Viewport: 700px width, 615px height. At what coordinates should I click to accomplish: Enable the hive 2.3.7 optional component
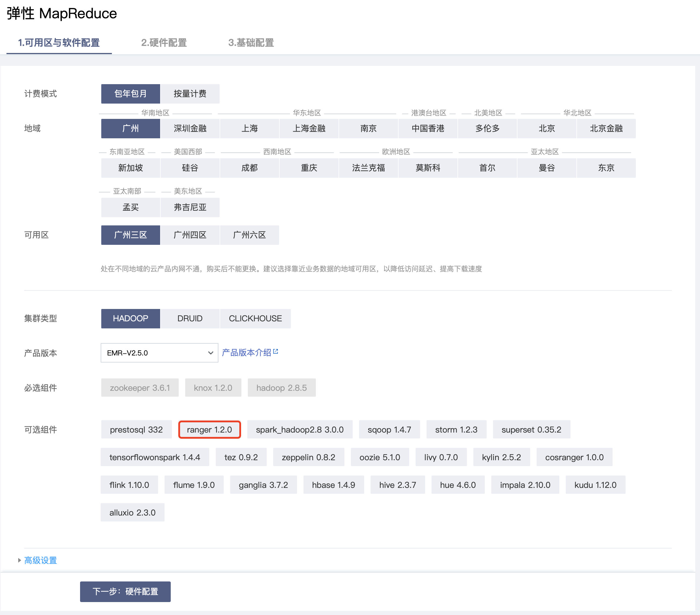[x=397, y=485]
